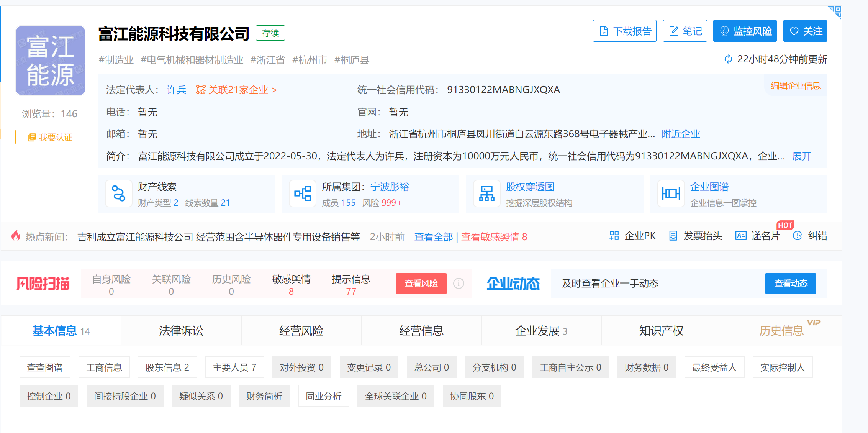Click the 监控风险 button
The width and height of the screenshot is (868, 433).
[x=745, y=31]
